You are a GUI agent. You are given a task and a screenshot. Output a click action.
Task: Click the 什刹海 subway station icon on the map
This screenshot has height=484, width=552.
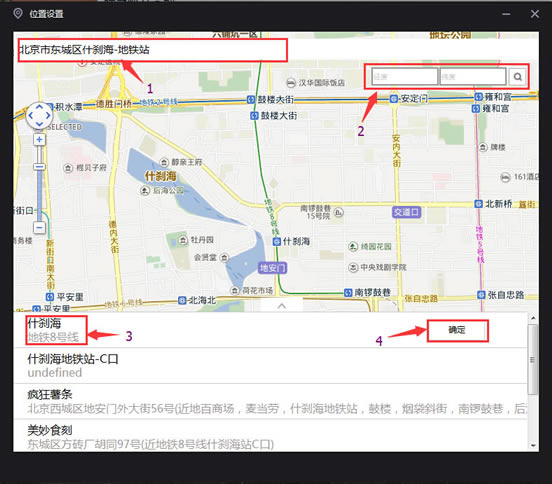tap(277, 241)
